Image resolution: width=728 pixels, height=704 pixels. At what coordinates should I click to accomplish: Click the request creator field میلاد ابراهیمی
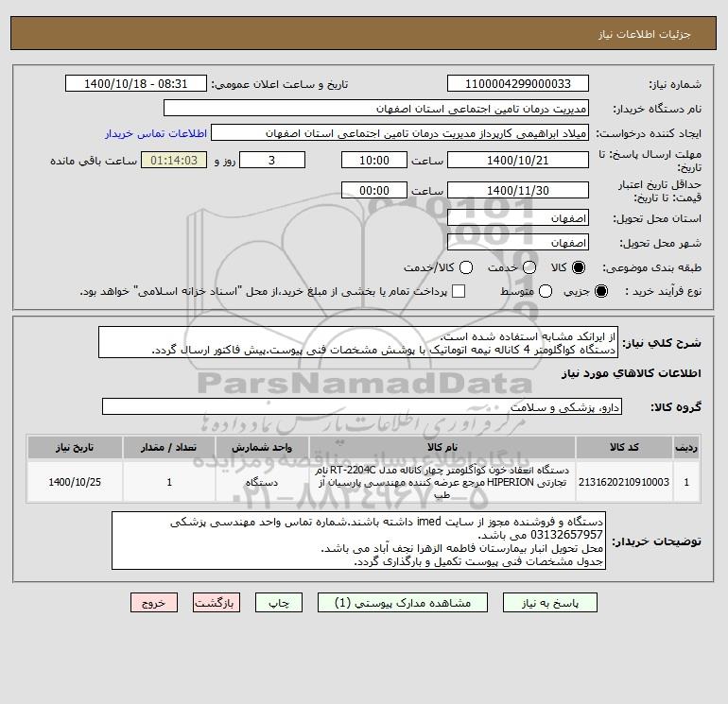pos(400,132)
